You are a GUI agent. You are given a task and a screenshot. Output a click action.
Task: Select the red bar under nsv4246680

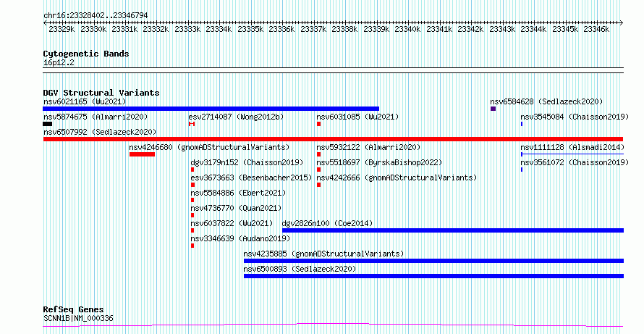pyautogui.click(x=142, y=154)
